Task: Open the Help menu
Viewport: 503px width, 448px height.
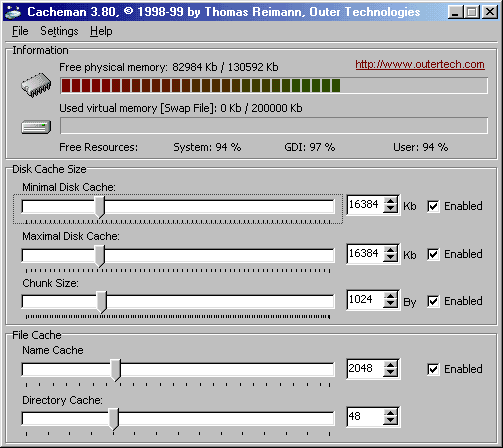Action: click(x=101, y=31)
